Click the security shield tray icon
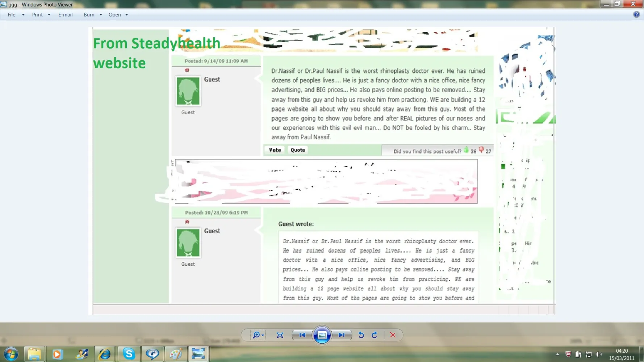The height and width of the screenshot is (362, 644). pos(568,354)
